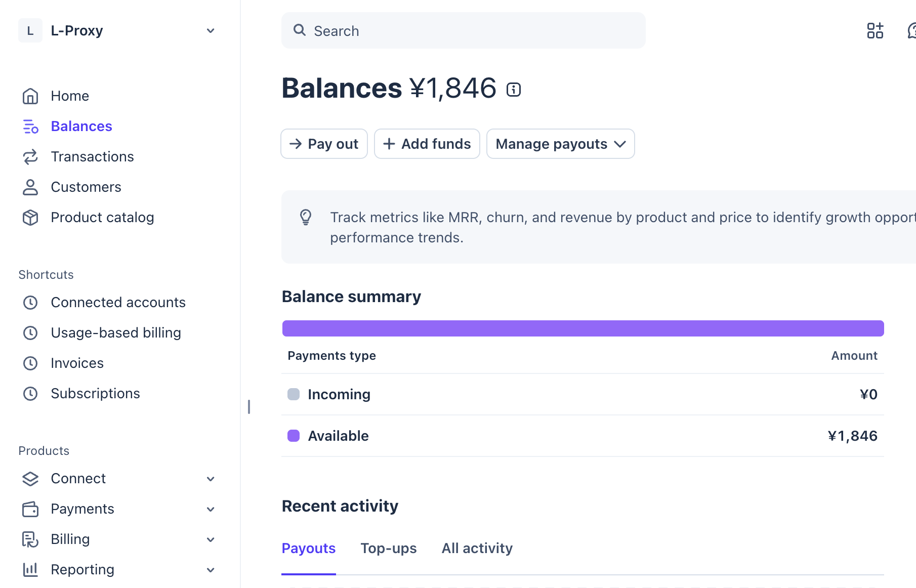Click the Product catalog box icon
Screen dimensions: 916x588
30,218
